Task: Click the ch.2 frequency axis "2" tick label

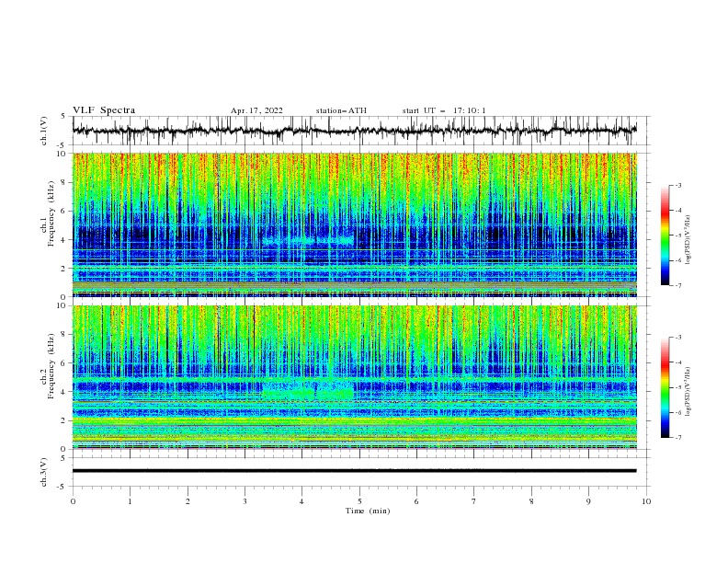Action: point(64,420)
